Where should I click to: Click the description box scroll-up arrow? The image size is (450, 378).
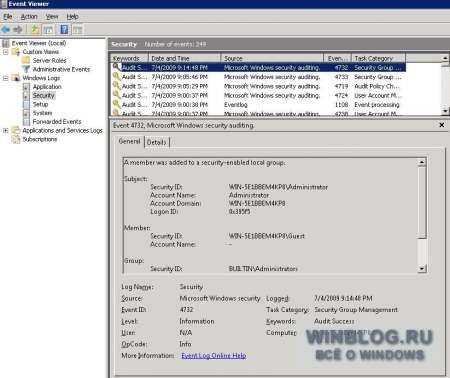(422, 162)
